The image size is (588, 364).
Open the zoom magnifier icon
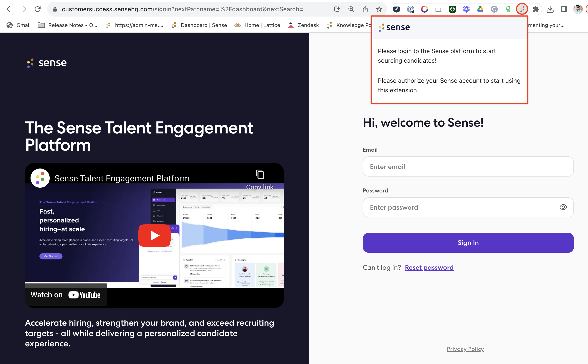pos(351,9)
